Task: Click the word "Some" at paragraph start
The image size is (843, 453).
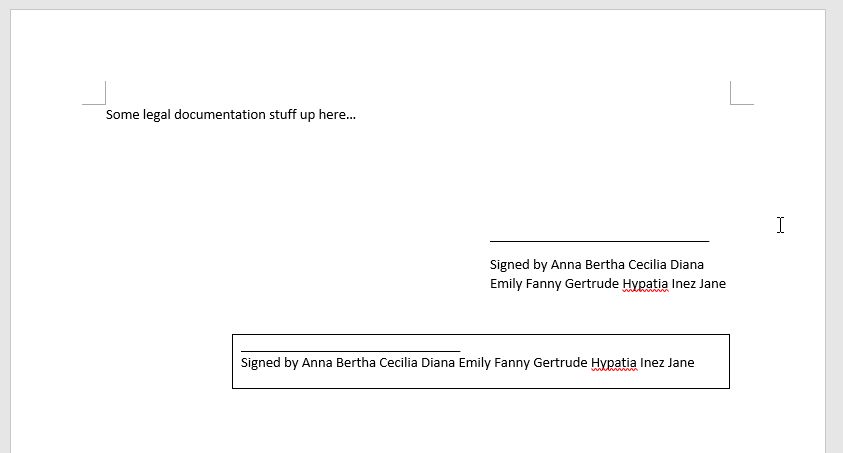Action: pyautogui.click(x=122, y=115)
